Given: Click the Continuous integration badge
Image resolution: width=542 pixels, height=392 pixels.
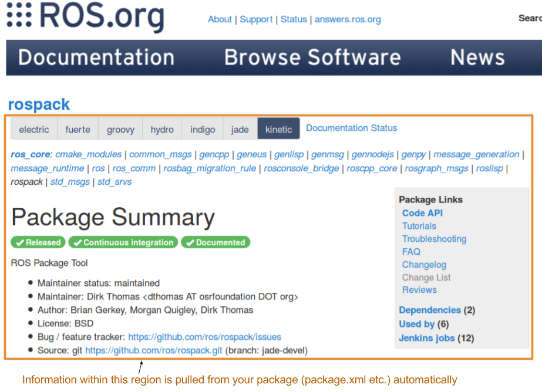Looking at the screenshot, I should 123,242.
